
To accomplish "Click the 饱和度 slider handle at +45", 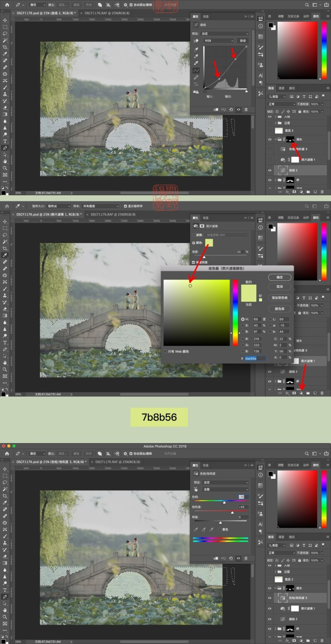I will tap(232, 513).
